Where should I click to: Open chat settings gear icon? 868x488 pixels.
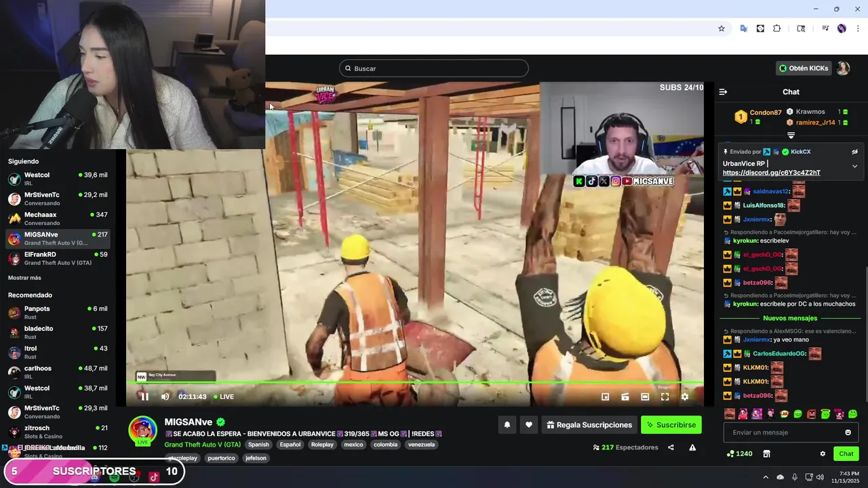[823, 454]
